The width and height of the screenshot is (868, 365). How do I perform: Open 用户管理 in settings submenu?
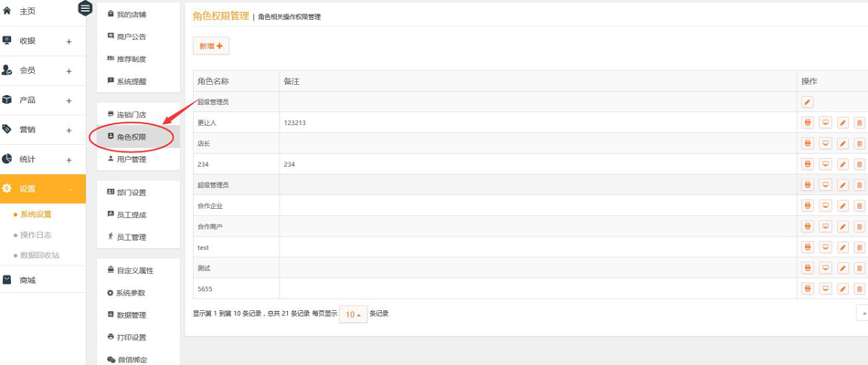pyautogui.click(x=131, y=160)
